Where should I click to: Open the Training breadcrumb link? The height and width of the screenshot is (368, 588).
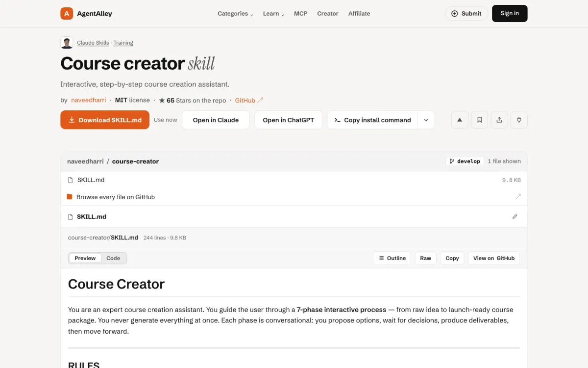[123, 43]
